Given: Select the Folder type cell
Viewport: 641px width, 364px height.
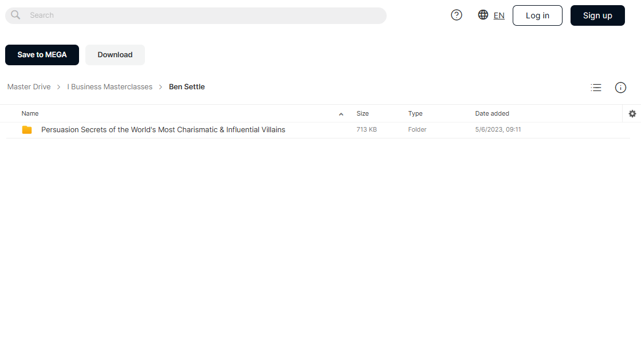Looking at the screenshot, I should pos(417,129).
